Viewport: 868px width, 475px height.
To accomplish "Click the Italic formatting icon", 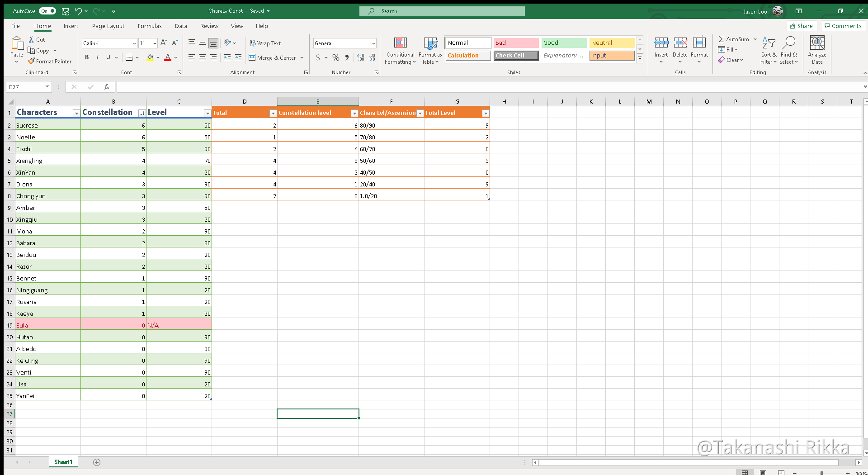I will pos(97,57).
